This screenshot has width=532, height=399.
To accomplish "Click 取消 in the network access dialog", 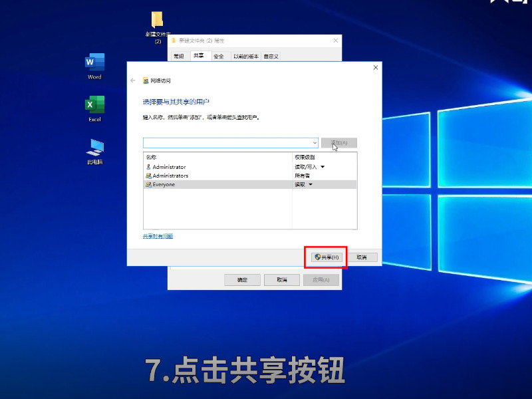I will click(362, 257).
